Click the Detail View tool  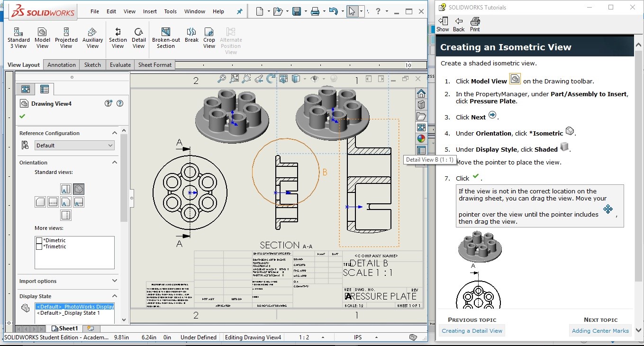pyautogui.click(x=139, y=37)
